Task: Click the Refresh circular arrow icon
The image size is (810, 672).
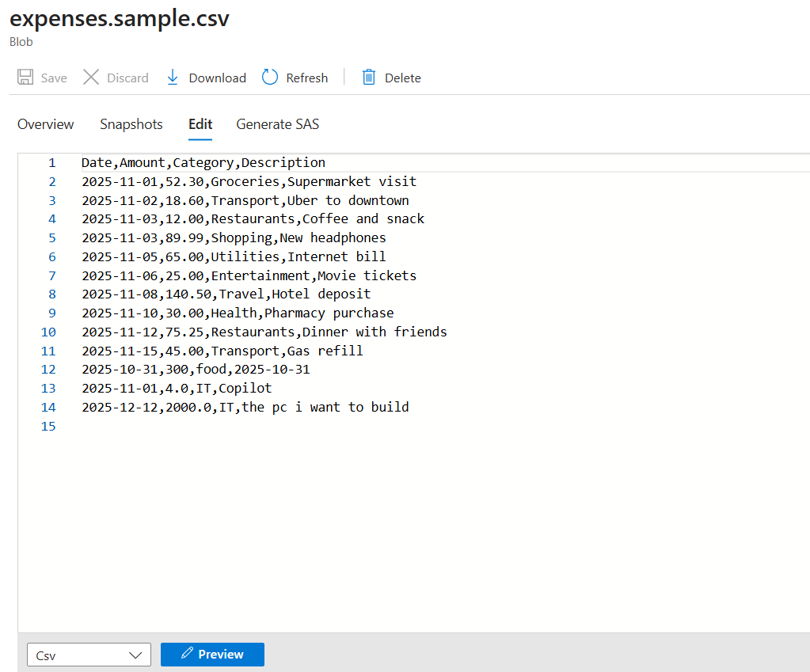Action: point(270,78)
